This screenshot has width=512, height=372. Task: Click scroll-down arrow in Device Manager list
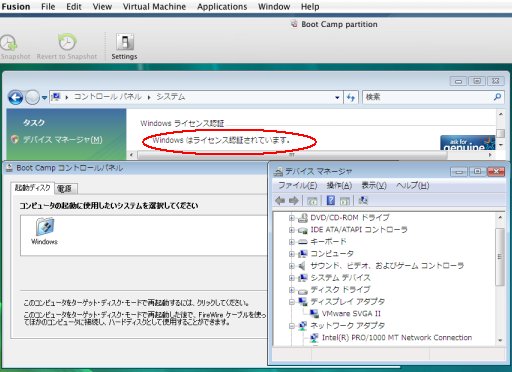point(500,340)
